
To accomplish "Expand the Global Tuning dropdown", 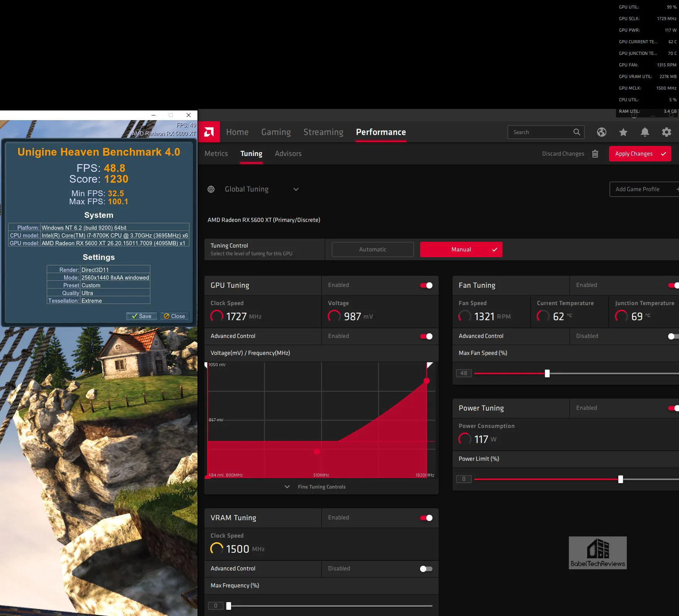I will pyautogui.click(x=296, y=189).
